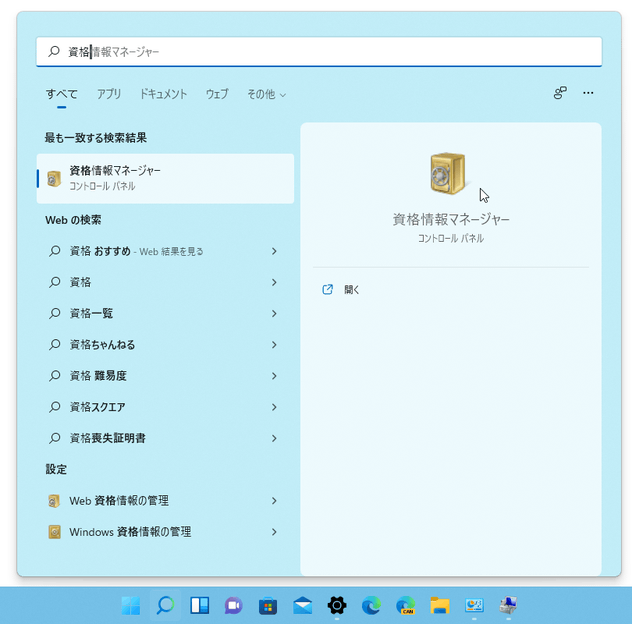Switch to the アプリ tab

click(109, 94)
